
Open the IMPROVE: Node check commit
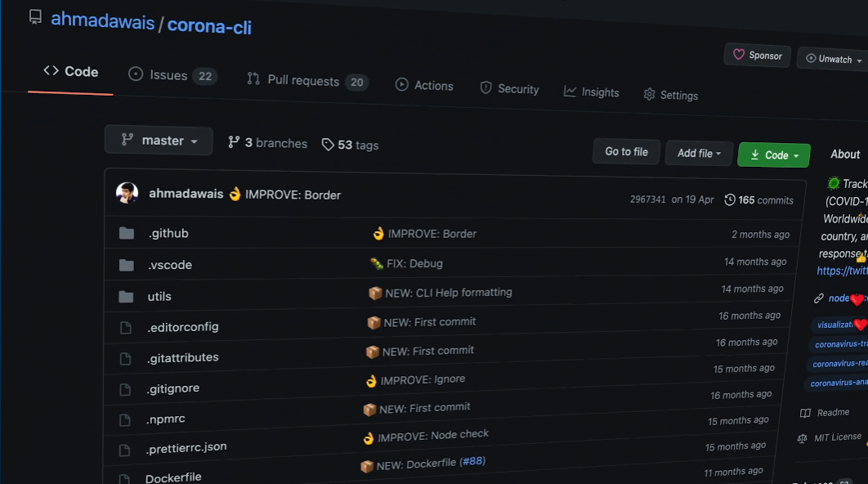coord(433,436)
